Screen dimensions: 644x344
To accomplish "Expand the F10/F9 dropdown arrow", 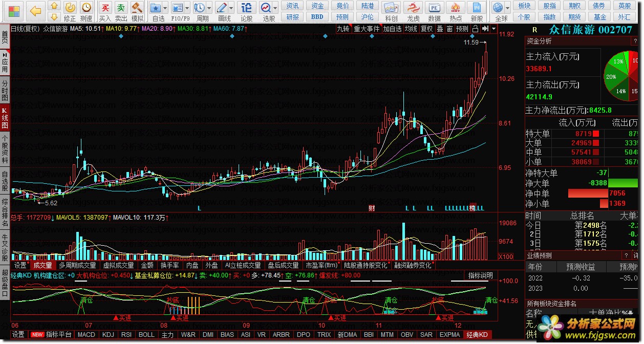I will coord(187,7).
